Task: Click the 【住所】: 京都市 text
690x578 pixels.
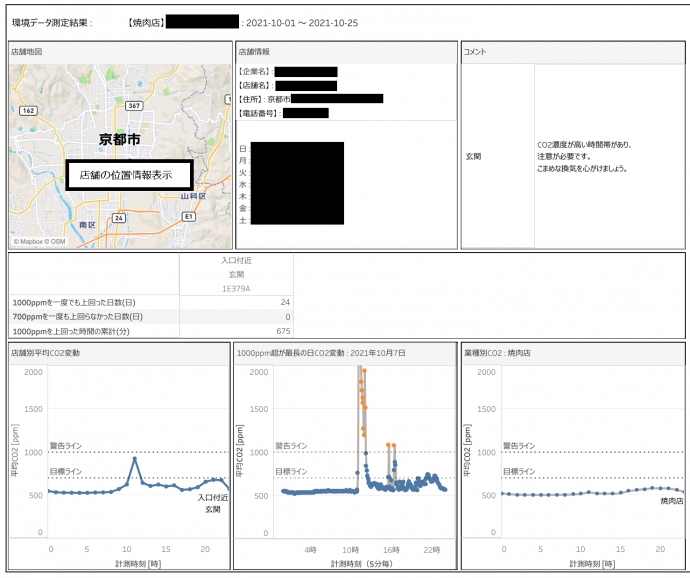Action: point(264,99)
